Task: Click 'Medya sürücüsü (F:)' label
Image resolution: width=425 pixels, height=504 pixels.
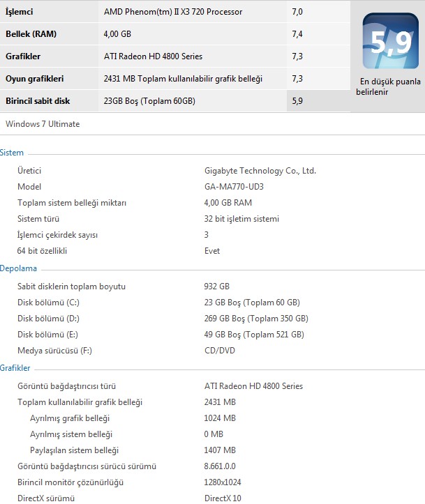Action: tap(54, 351)
